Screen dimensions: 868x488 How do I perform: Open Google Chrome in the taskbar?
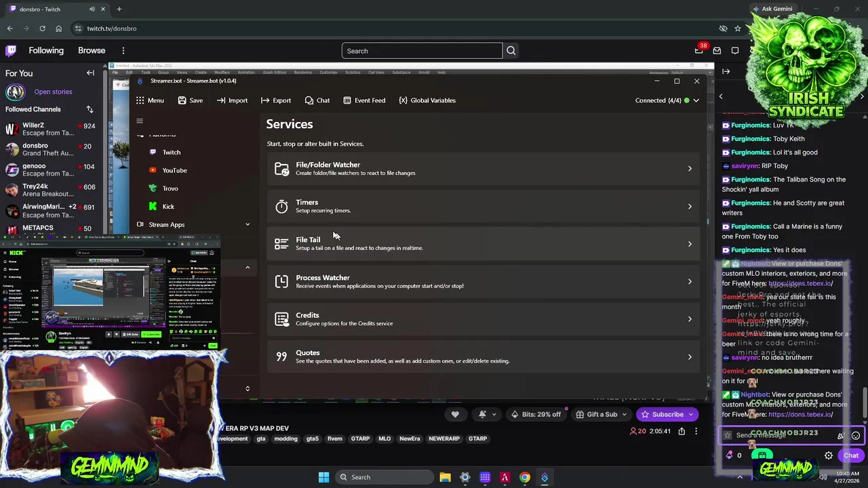525,477
